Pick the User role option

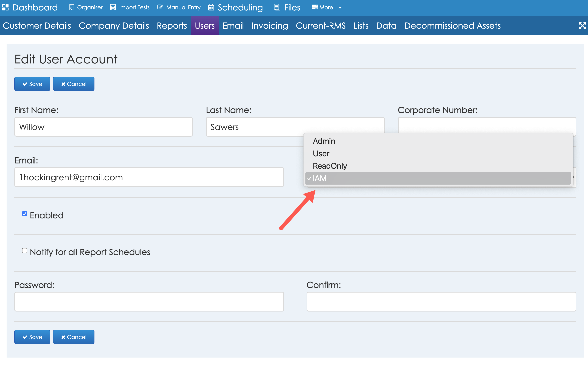pos(321,153)
